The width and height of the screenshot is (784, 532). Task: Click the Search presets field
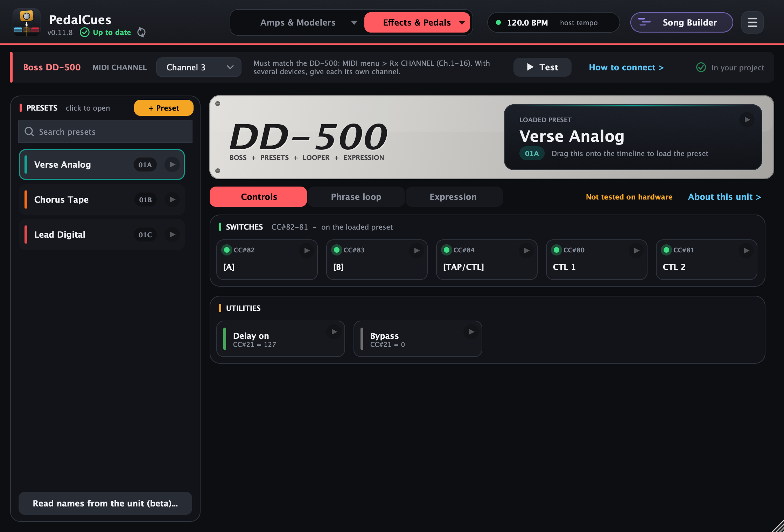pyautogui.click(x=105, y=132)
